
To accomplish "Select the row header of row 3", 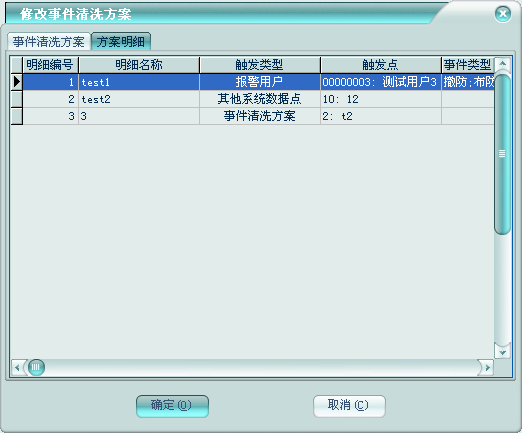I will tap(17, 116).
